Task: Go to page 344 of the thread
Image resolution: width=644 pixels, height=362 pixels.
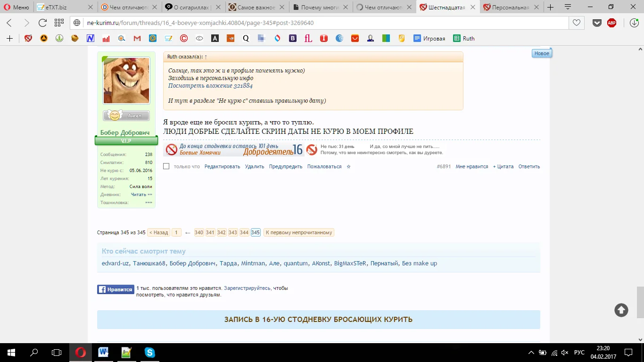Action: point(244,232)
